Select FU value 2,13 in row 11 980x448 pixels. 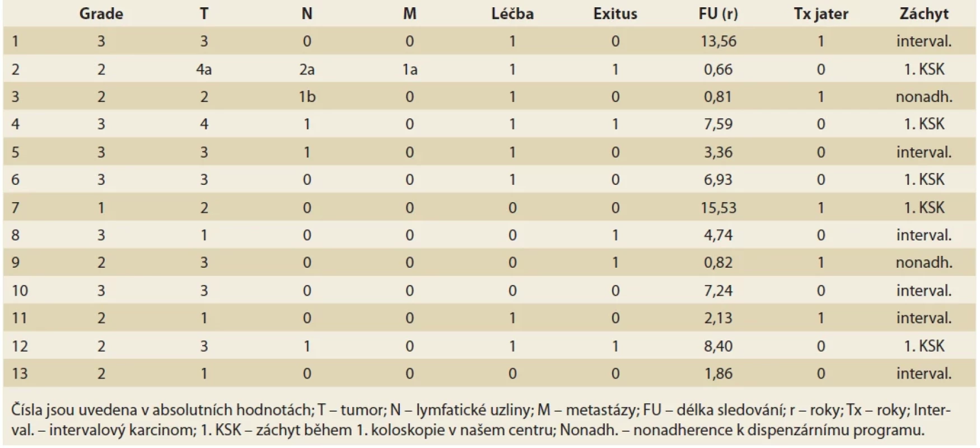point(718,318)
